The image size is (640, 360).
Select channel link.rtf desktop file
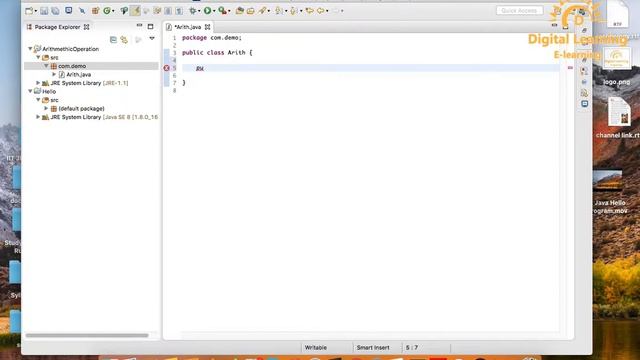coord(619,118)
